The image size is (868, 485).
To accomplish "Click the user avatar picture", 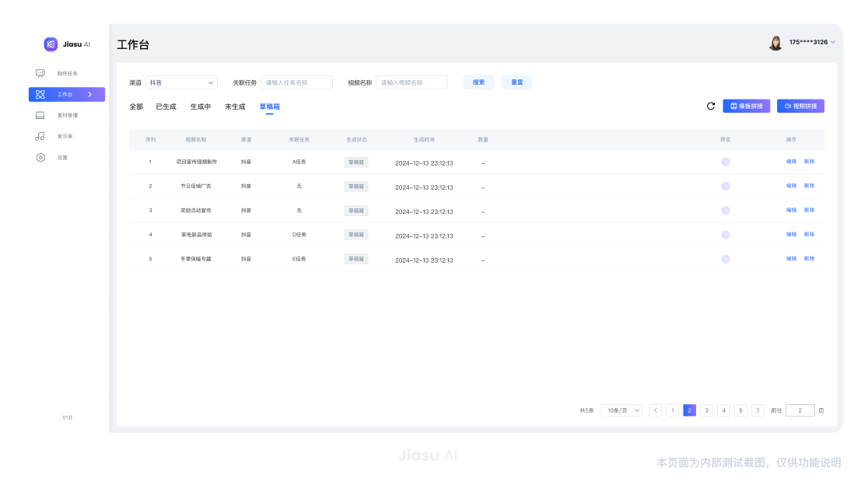I will tap(775, 43).
